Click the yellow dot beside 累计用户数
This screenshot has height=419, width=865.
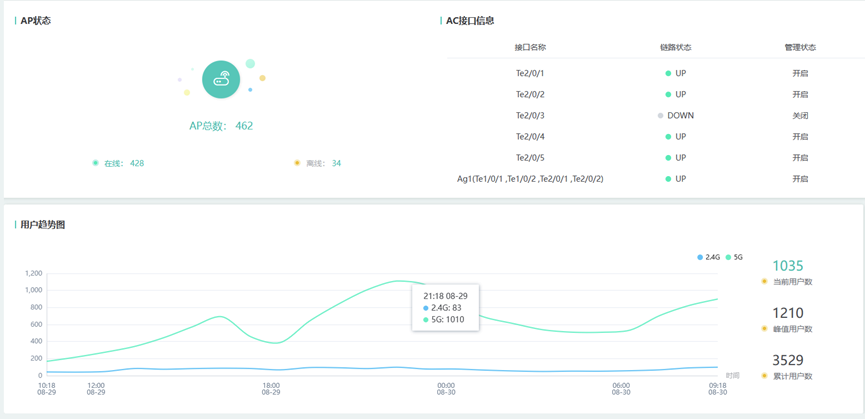point(764,376)
